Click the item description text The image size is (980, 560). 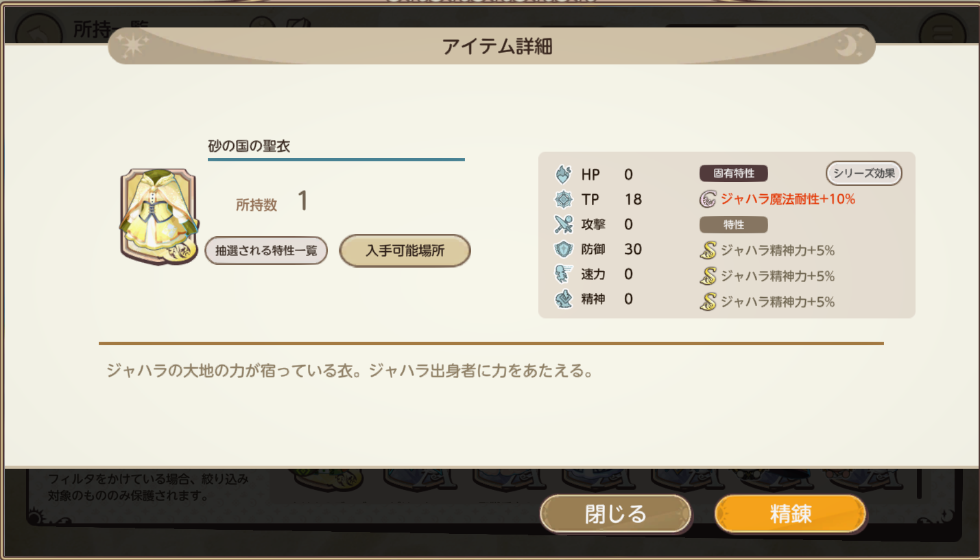point(349,372)
